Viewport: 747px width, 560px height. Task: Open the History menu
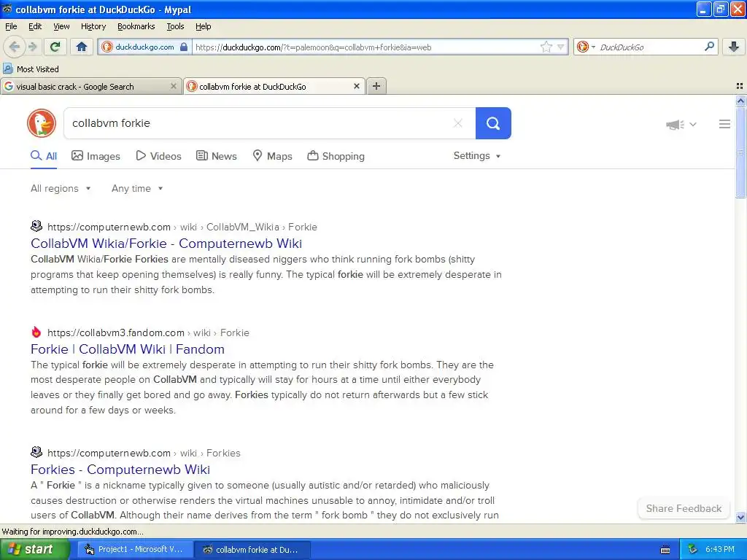93,26
